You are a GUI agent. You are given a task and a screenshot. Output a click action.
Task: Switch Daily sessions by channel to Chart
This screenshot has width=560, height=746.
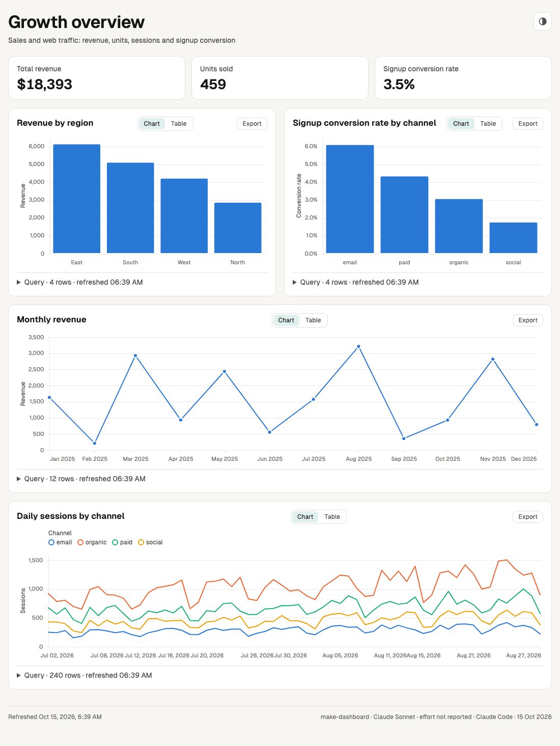pos(305,517)
